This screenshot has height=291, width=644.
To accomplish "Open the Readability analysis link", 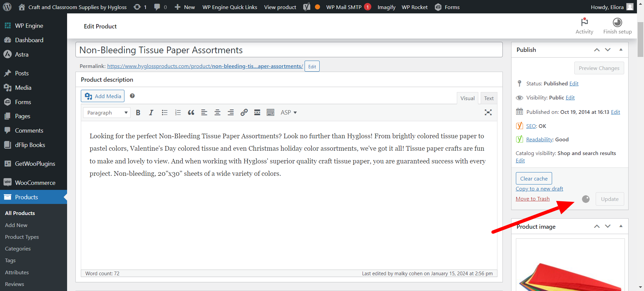I will click(x=539, y=139).
